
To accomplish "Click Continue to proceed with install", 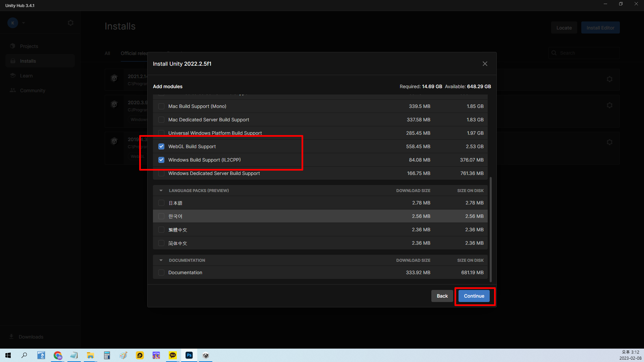I will 474,296.
